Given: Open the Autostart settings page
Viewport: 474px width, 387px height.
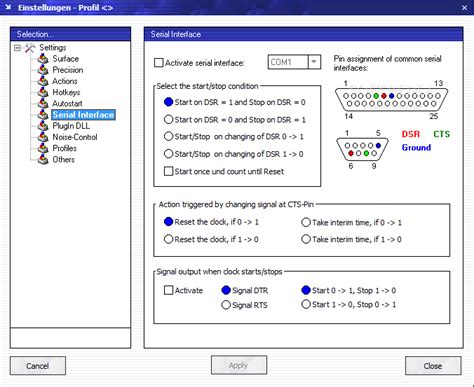Looking at the screenshot, I should (67, 104).
